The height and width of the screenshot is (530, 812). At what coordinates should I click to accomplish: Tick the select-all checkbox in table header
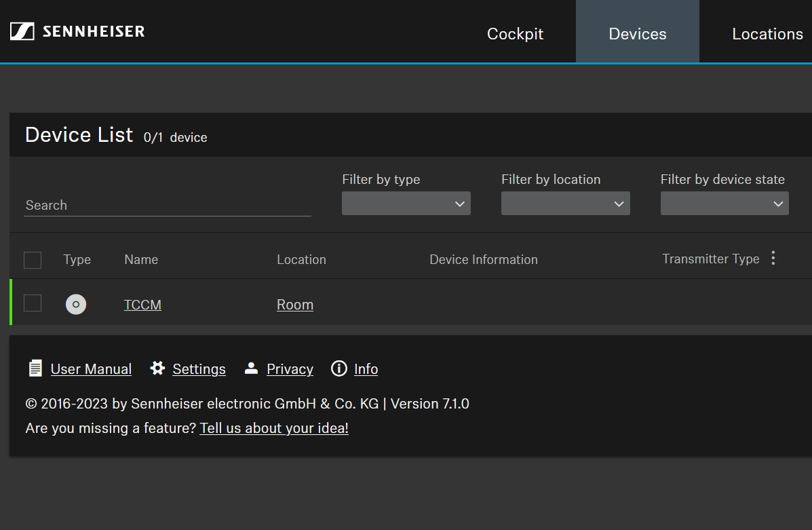[33, 259]
